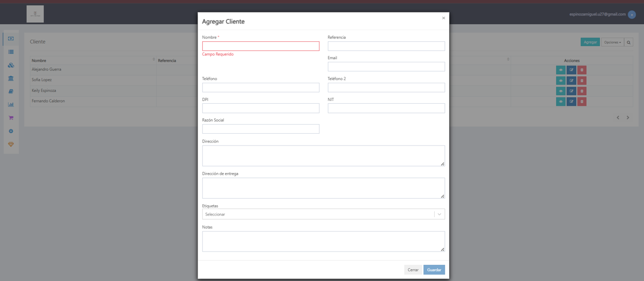644x281 pixels.
Task: Open the money bill sidebar icon
Action: 11,39
